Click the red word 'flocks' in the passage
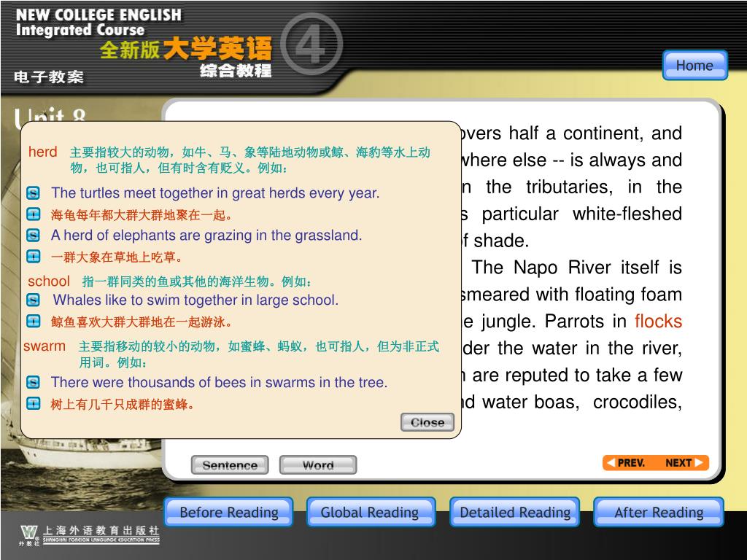This screenshot has height=560, width=747. point(658,322)
